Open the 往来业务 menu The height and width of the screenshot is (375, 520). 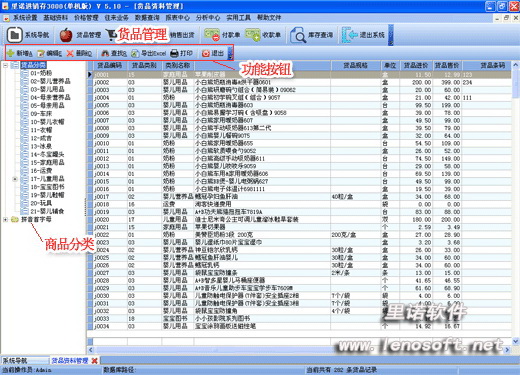pyautogui.click(x=117, y=18)
